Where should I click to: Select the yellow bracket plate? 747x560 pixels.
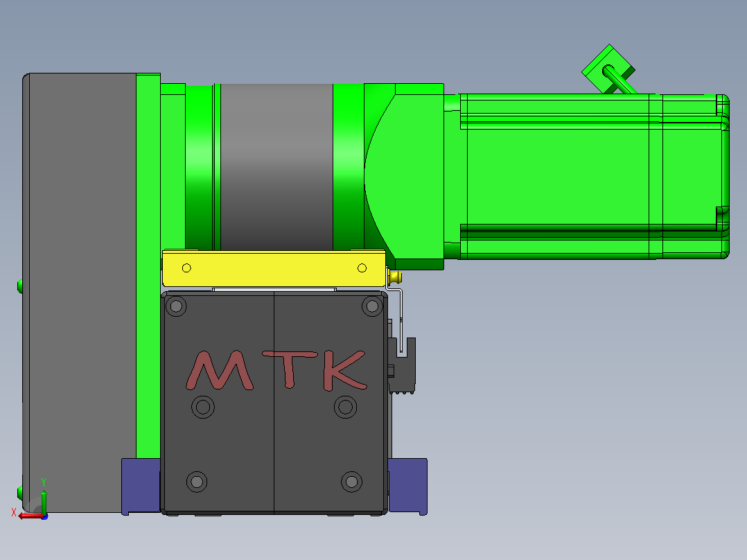tap(274, 268)
